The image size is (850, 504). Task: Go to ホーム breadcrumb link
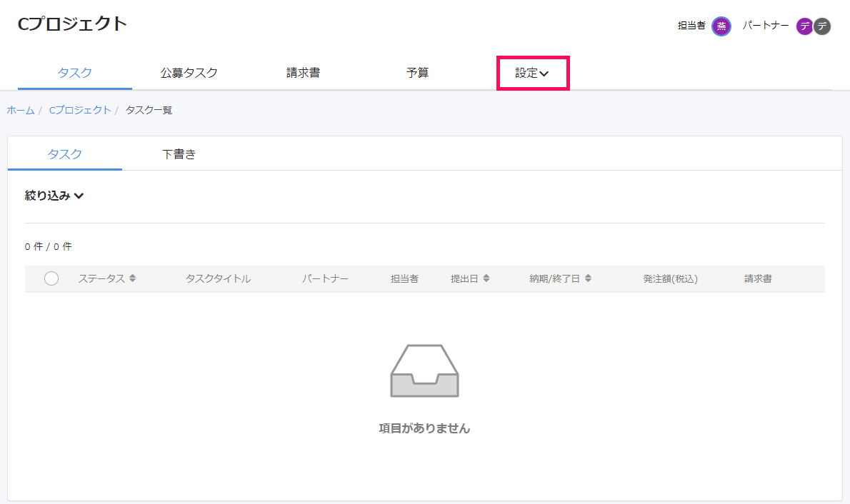[21, 110]
